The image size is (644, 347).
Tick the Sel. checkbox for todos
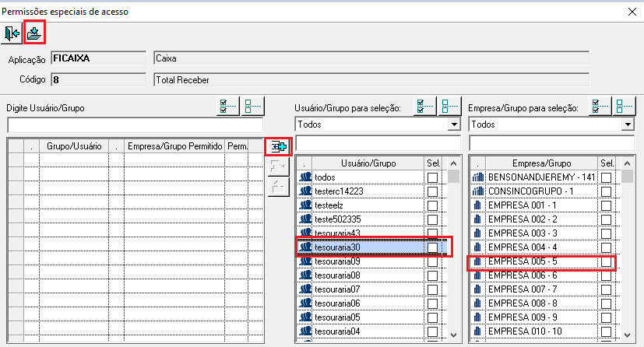pyautogui.click(x=432, y=177)
